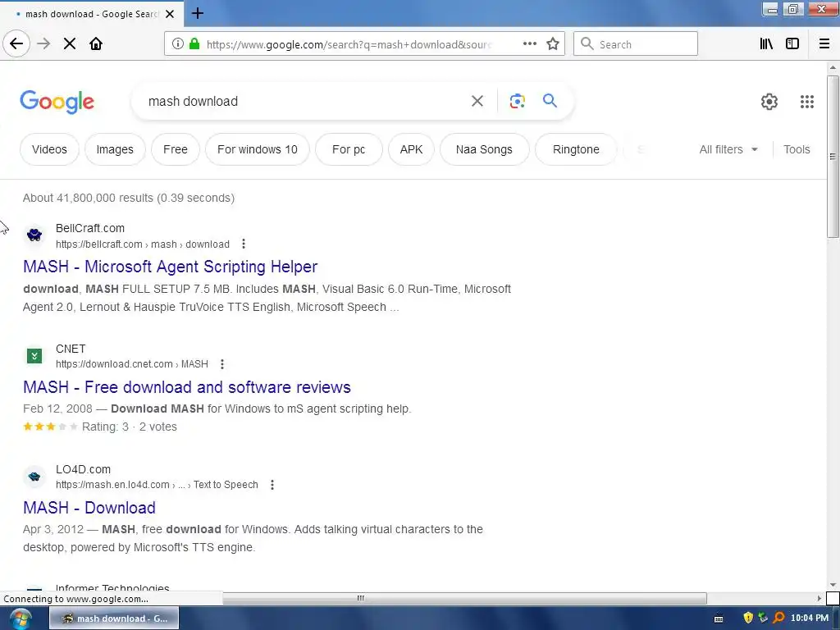This screenshot has width=840, height=630.
Task: Open the Windows Start button
Action: point(20,619)
